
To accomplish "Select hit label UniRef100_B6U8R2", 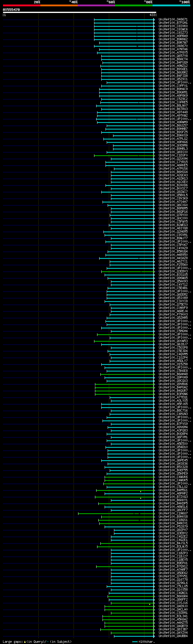I will [x=173, y=72].
